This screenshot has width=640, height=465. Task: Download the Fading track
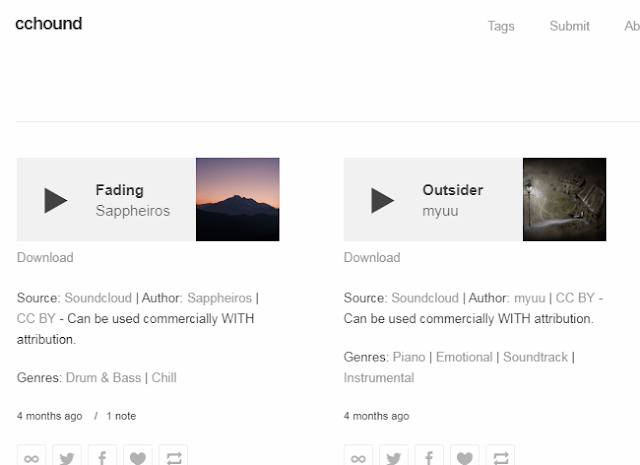pos(45,258)
